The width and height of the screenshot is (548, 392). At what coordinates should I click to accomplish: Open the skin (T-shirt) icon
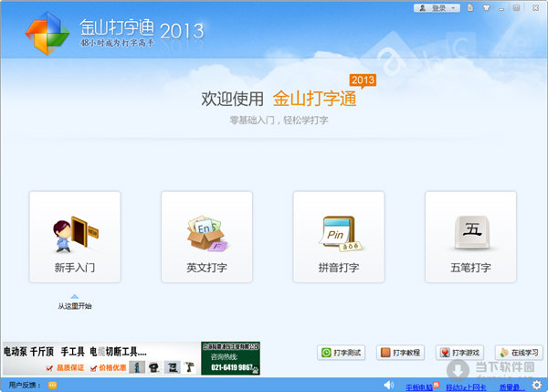point(487,7)
